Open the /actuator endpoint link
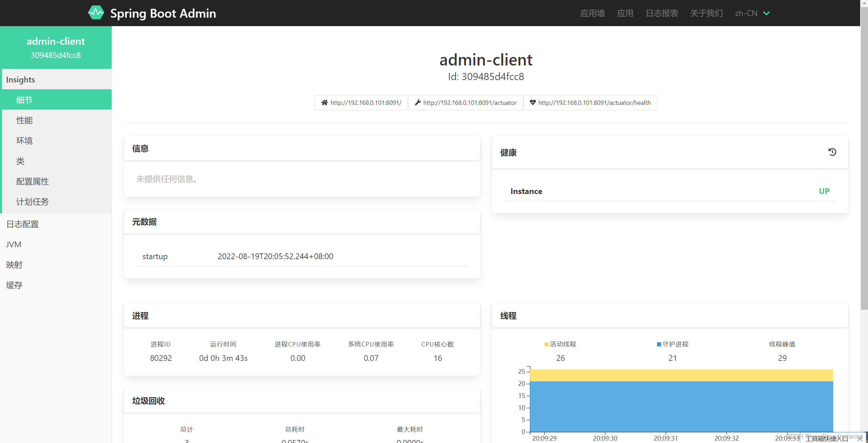Viewport: 868px width, 443px height. (466, 102)
